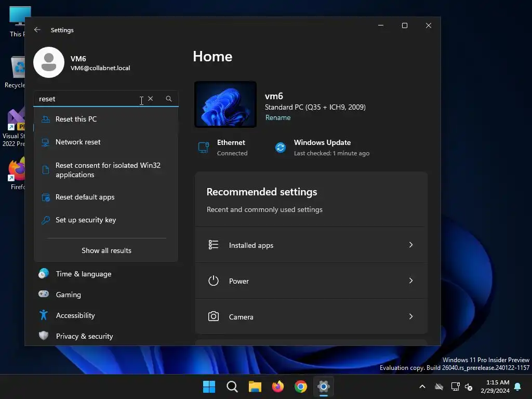The height and width of the screenshot is (399, 532).
Task: Expand Camera with its chevron arrow
Action: coord(410,316)
